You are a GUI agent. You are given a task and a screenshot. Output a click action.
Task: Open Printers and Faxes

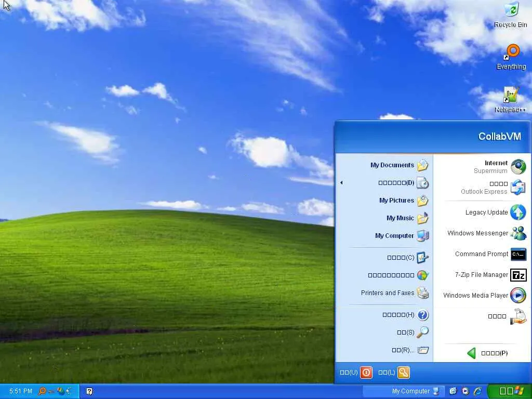click(384, 293)
